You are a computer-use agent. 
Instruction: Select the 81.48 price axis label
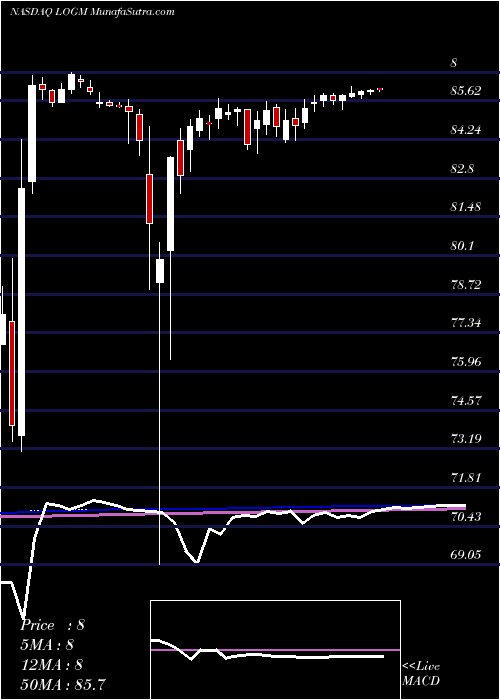[x=466, y=207]
